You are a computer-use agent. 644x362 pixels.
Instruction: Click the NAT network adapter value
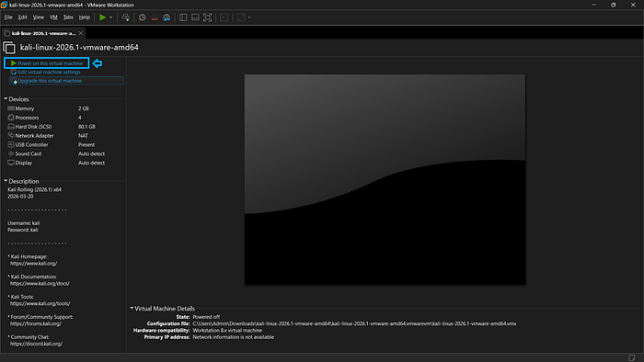coord(83,136)
